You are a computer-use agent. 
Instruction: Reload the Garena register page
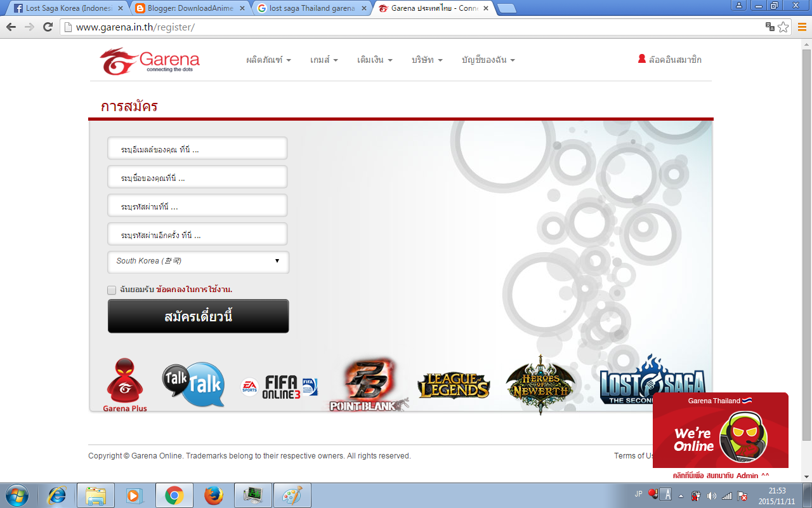click(48, 27)
